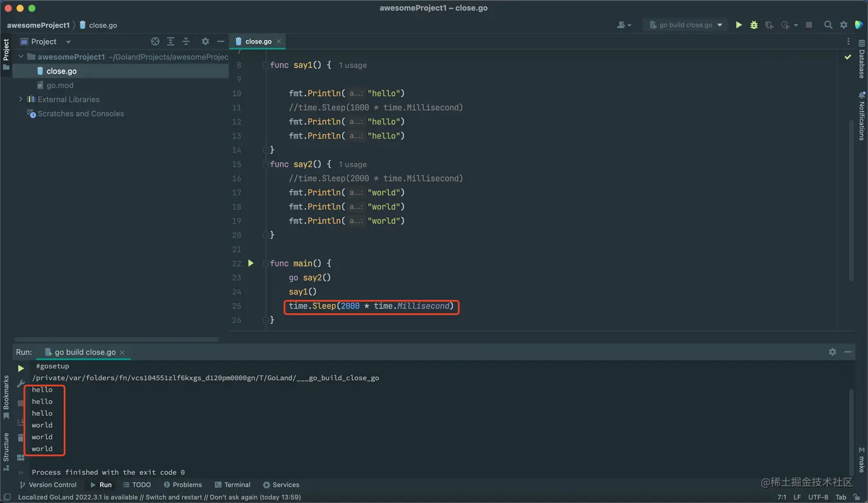Click the LF line separator status item
868x503 pixels.
pos(797,497)
